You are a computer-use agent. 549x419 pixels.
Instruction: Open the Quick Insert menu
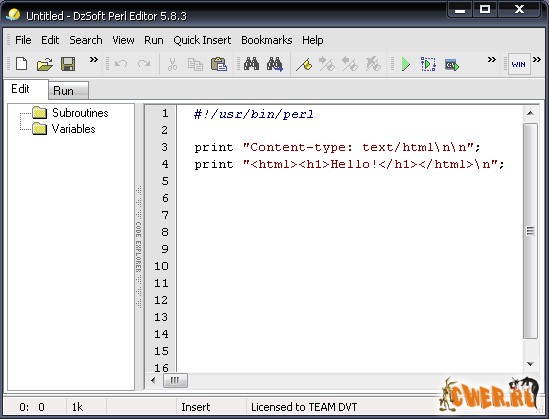tap(202, 40)
